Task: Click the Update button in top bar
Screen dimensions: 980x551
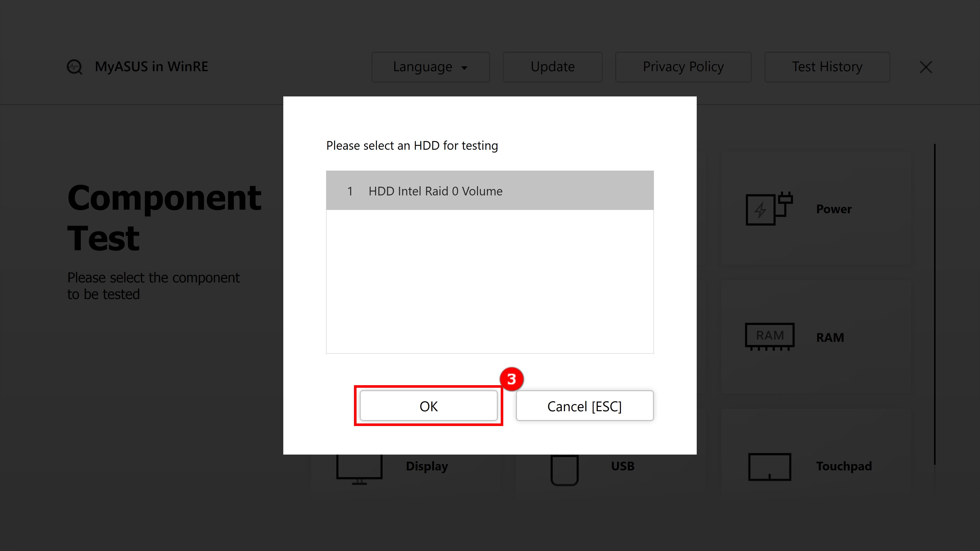Action: (552, 67)
